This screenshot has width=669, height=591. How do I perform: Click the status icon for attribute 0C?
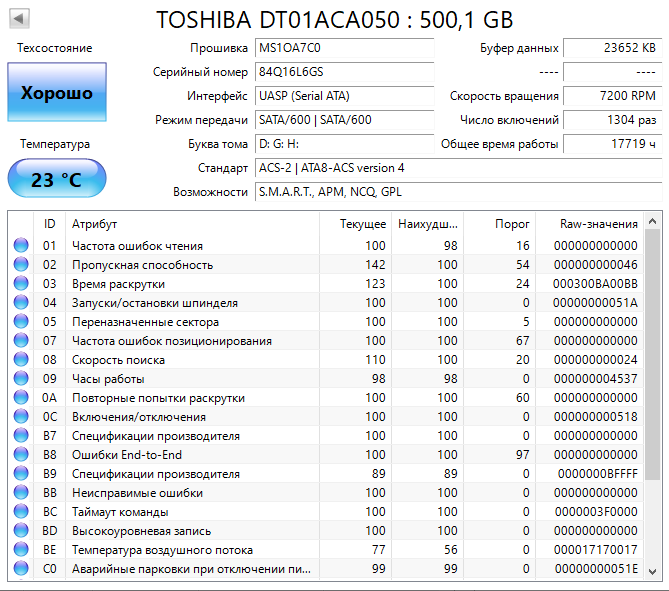point(21,416)
